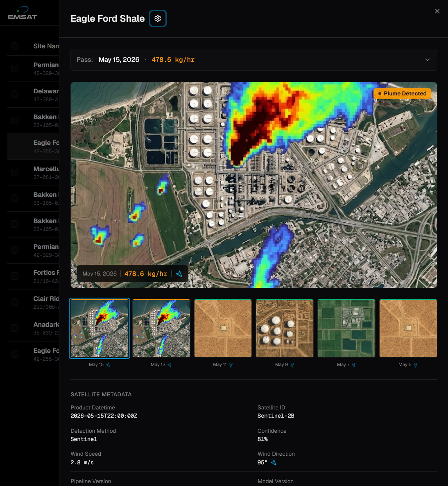Click the Detection Method value Sentinel
This screenshot has width=448, height=486.
coord(84,439)
